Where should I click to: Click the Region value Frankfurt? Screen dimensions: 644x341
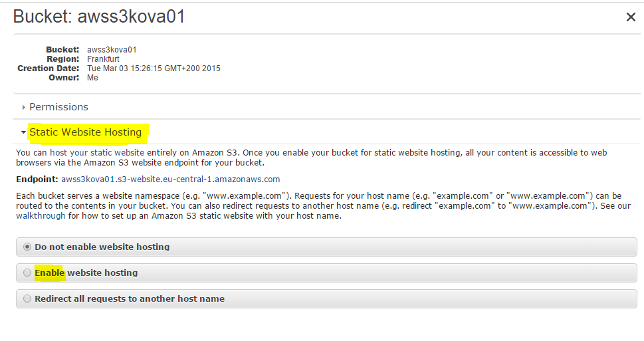(x=103, y=59)
